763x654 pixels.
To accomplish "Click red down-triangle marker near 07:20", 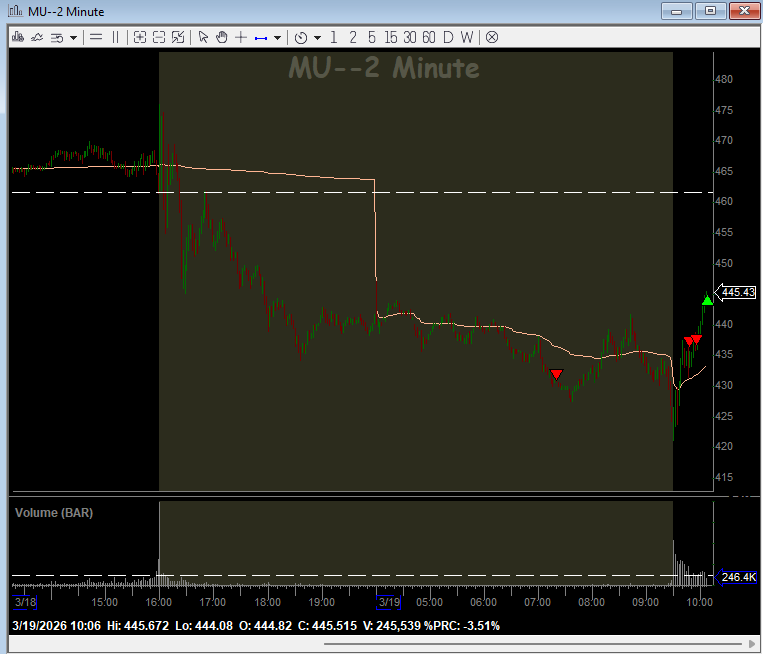I will click(556, 374).
